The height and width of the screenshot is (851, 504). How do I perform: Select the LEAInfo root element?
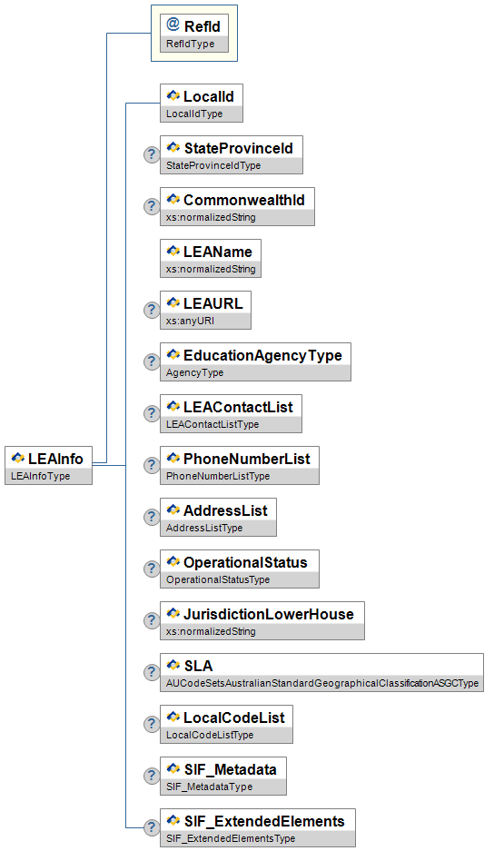tap(48, 466)
